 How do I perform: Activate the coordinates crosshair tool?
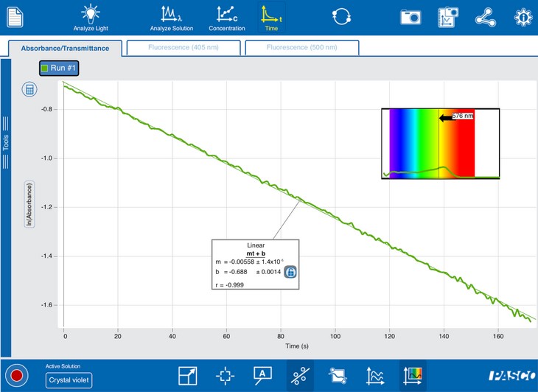click(x=225, y=376)
